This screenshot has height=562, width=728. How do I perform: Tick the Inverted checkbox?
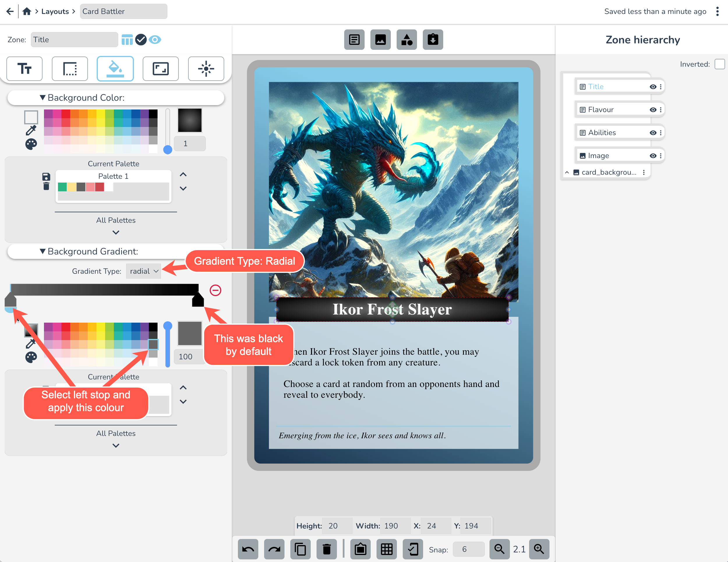point(719,64)
